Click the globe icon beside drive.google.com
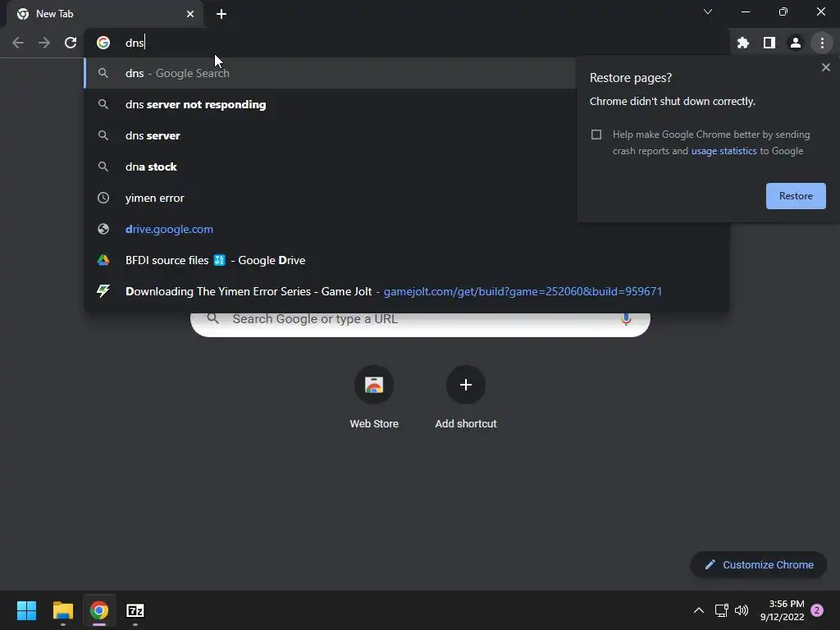 (103, 229)
